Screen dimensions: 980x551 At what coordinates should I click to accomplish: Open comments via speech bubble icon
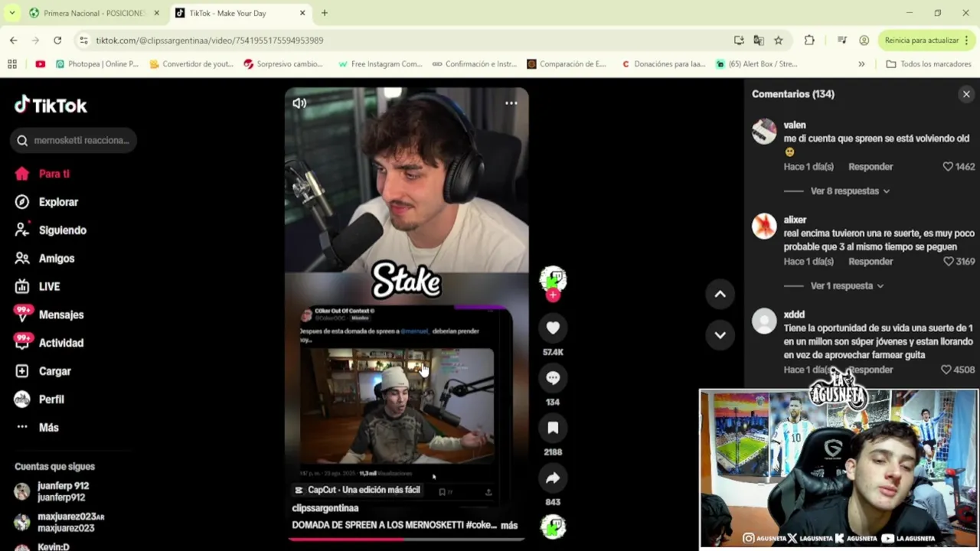[x=553, y=377]
